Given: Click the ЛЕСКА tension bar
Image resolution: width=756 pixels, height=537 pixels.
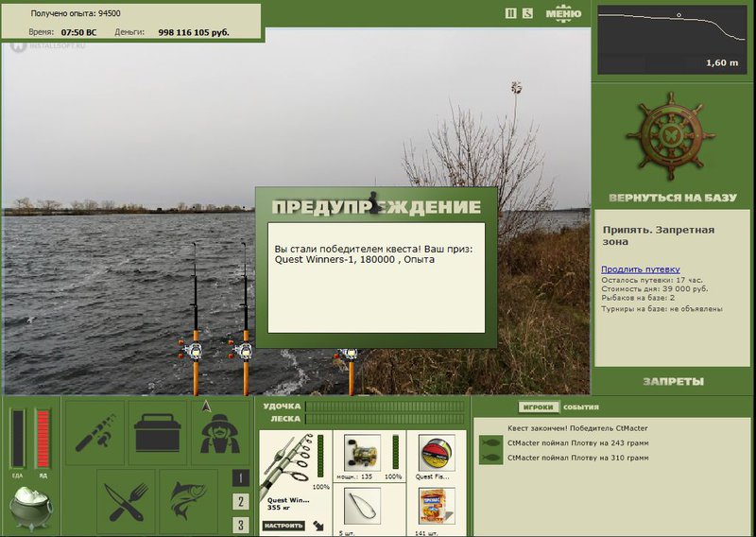Looking at the screenshot, I should 385,419.
